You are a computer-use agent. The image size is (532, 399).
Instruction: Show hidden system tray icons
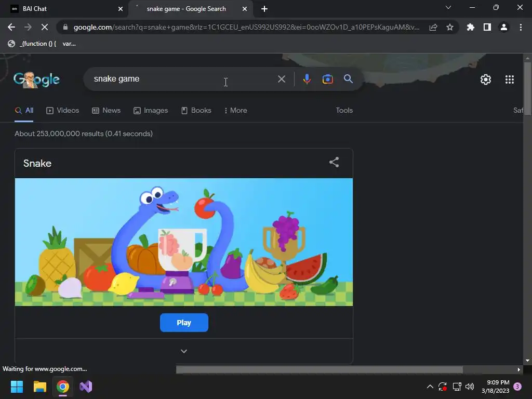[430, 387]
